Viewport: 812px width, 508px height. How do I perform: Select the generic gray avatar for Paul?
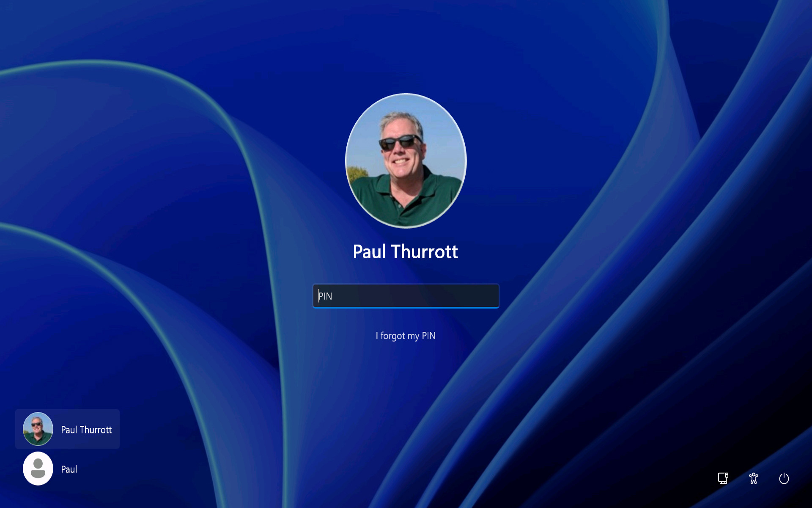pyautogui.click(x=38, y=469)
